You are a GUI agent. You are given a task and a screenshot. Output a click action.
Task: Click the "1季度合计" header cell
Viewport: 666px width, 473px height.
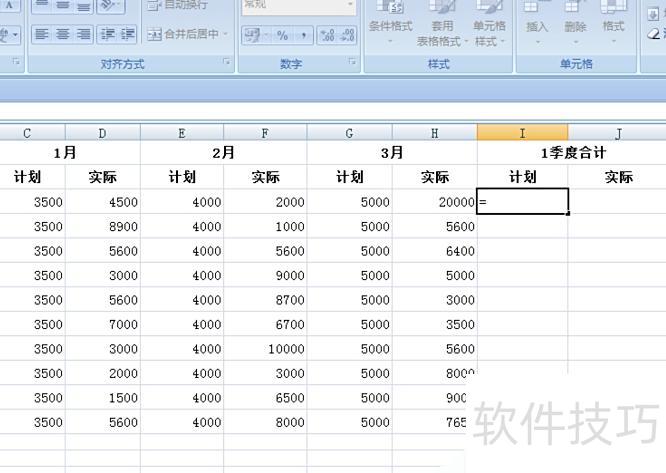[x=573, y=153]
